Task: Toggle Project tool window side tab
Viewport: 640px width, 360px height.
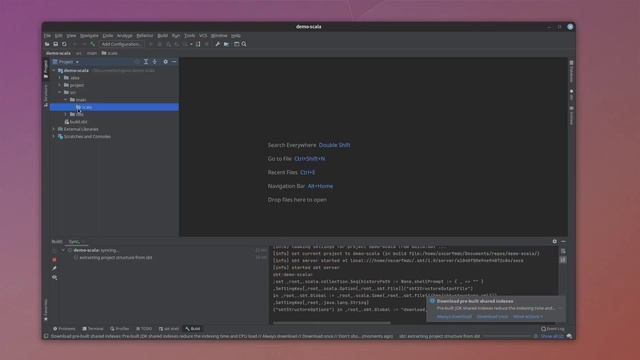Action: click(x=46, y=69)
